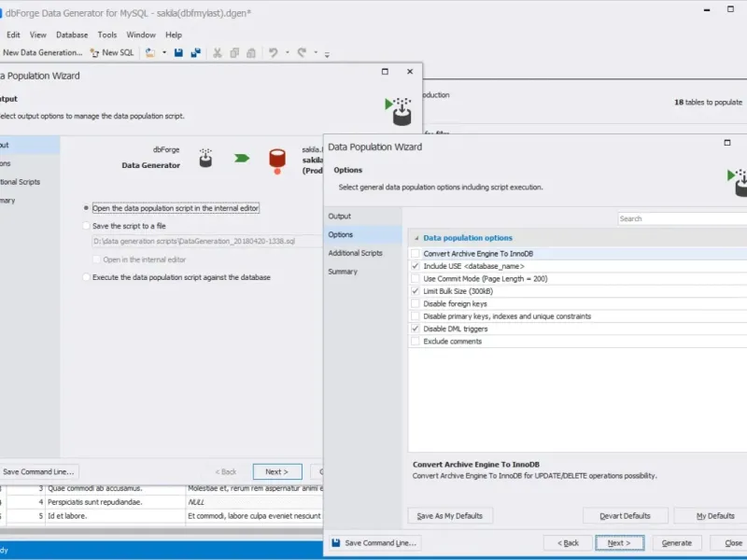Viewport: 747px width, 560px height.
Task: Toggle Disable primary keys, indexes and unique constraints
Action: (416, 316)
